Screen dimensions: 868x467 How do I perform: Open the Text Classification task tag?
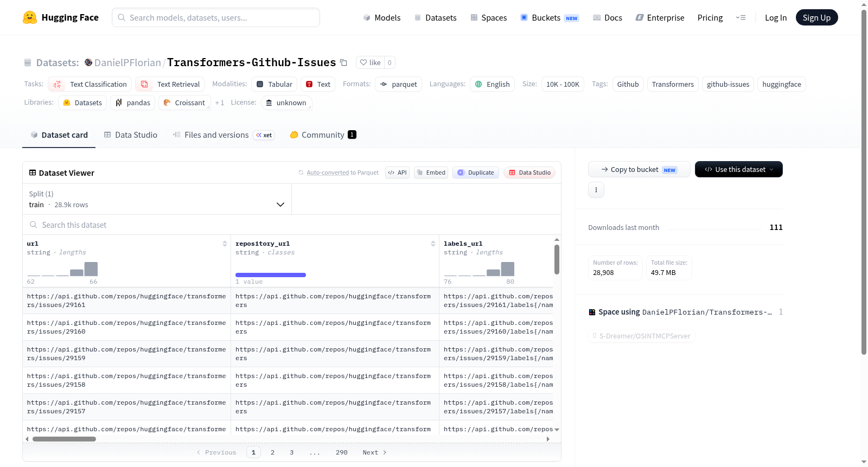click(x=90, y=84)
